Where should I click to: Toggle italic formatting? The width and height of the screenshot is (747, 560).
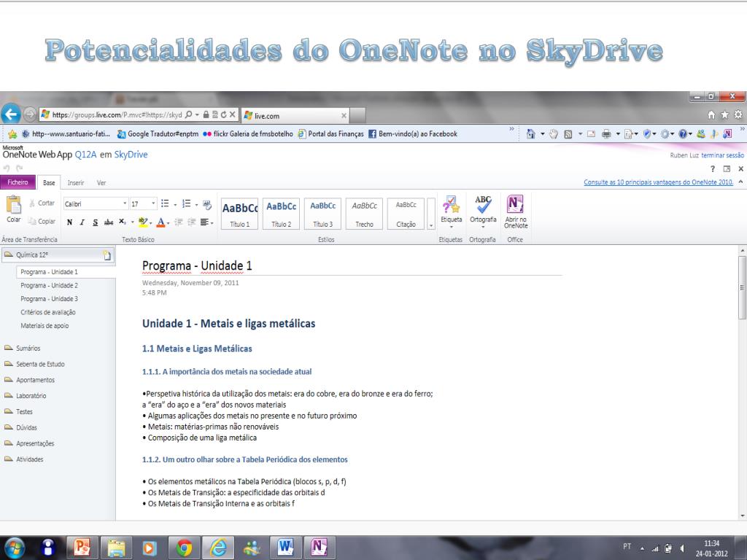(82, 222)
